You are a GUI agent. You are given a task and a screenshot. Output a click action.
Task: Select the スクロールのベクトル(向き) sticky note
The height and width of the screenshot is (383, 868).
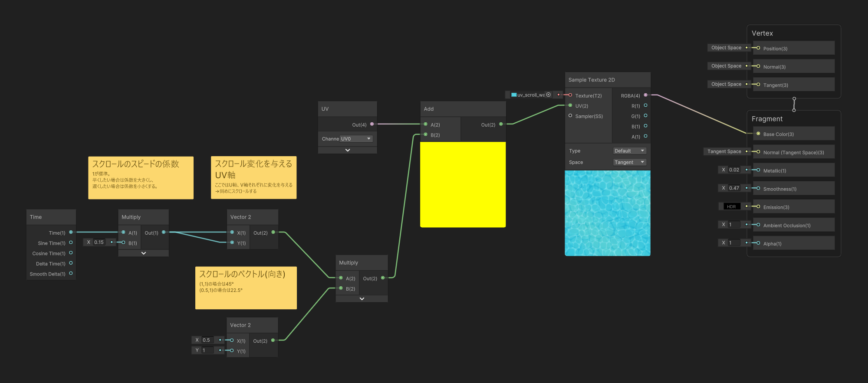[x=246, y=288]
